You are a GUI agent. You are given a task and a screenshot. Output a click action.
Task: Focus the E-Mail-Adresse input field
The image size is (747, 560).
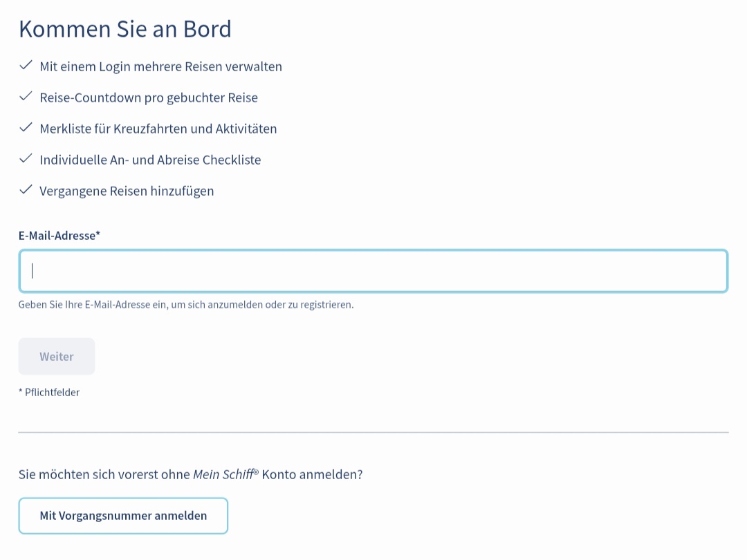373,271
